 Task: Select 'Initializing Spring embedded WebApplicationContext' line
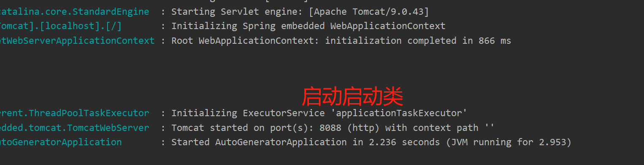[308, 26]
